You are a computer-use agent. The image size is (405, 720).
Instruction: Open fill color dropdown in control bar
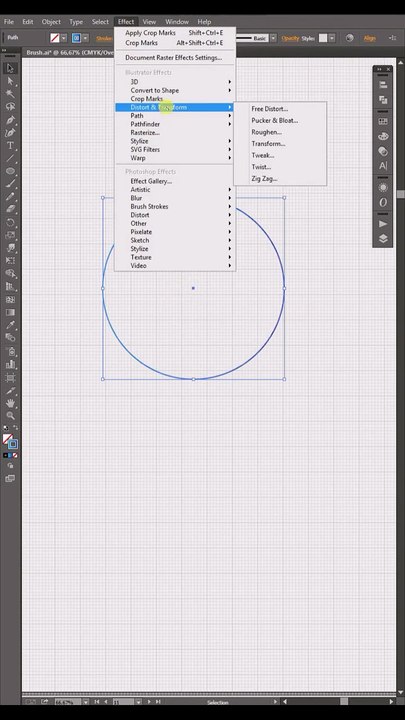pos(64,39)
